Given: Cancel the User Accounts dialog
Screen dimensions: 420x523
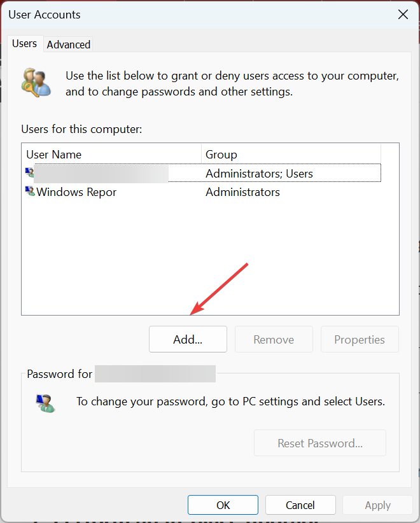Looking at the screenshot, I should (x=300, y=505).
